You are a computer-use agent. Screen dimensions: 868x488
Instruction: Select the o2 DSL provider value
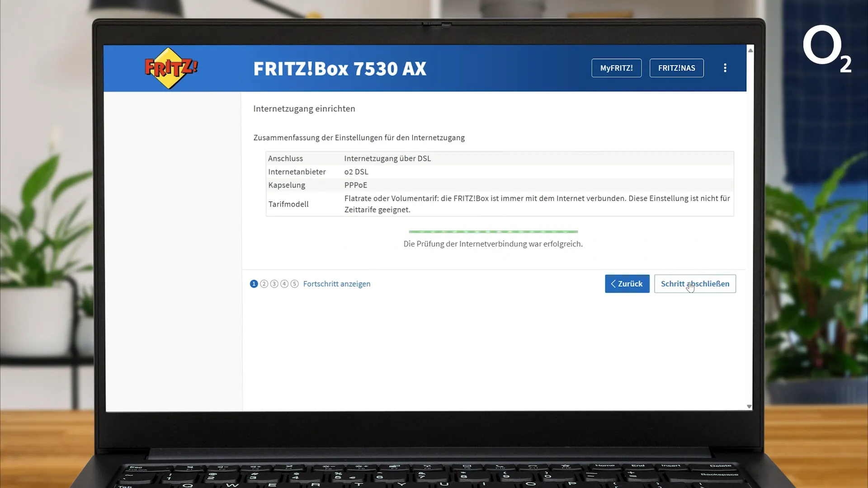tap(356, 172)
